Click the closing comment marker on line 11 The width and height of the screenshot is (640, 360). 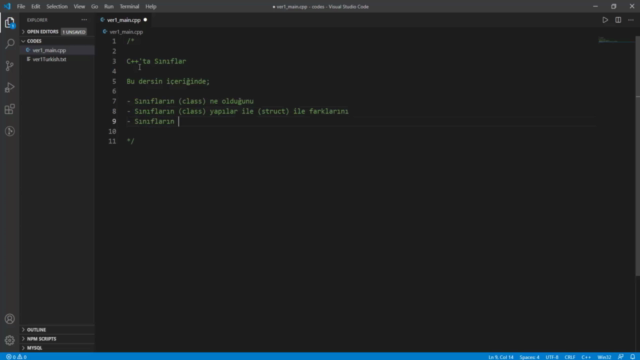click(x=130, y=141)
